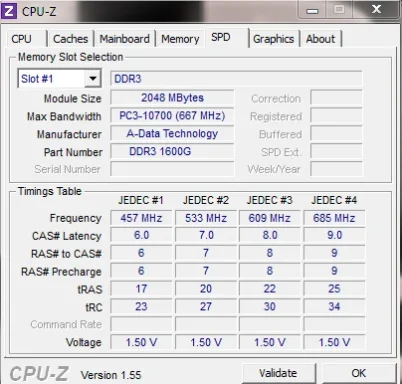Image resolution: width=402 pixels, height=384 pixels.
Task: Click the A-Data Technology manufacturer value
Action: 172,134
